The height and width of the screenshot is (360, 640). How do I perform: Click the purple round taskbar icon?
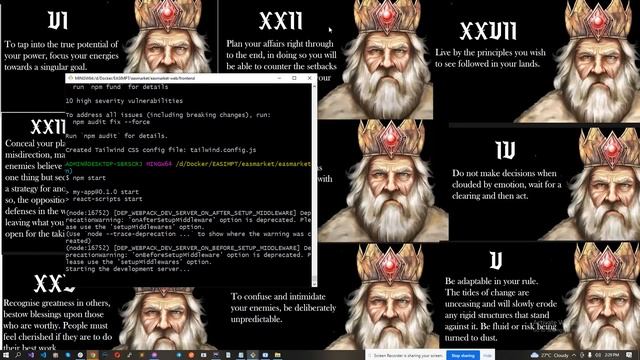(x=154, y=355)
